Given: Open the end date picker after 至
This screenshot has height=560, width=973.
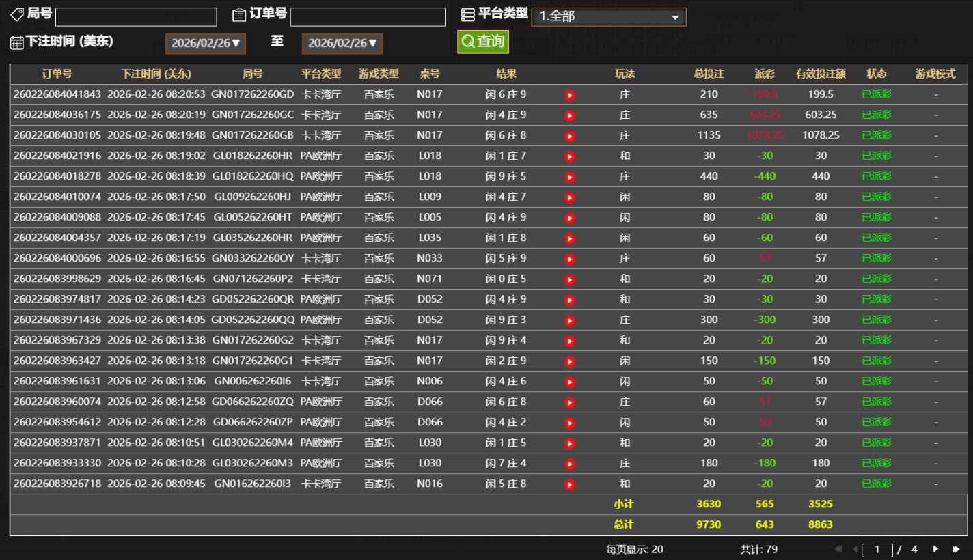Looking at the screenshot, I should point(342,44).
